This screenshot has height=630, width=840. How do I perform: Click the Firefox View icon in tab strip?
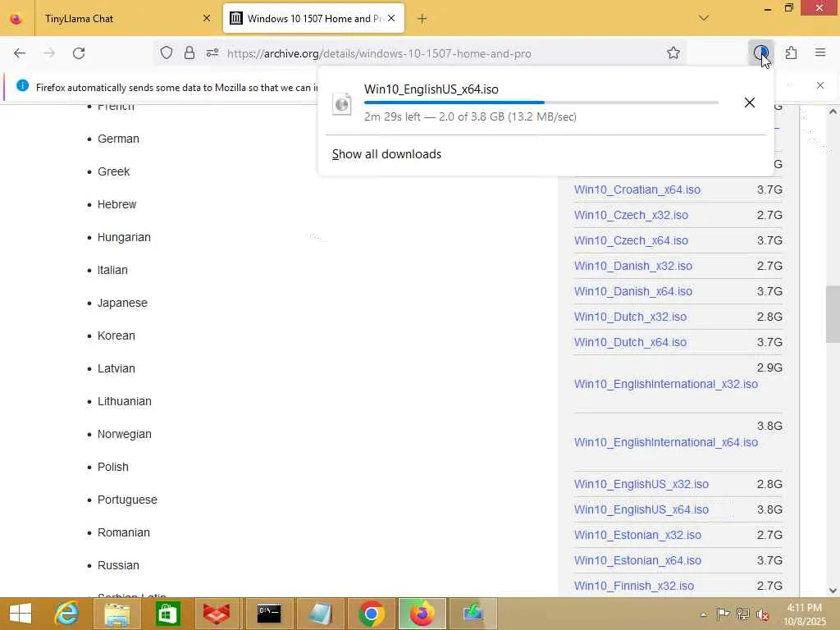tap(16, 18)
